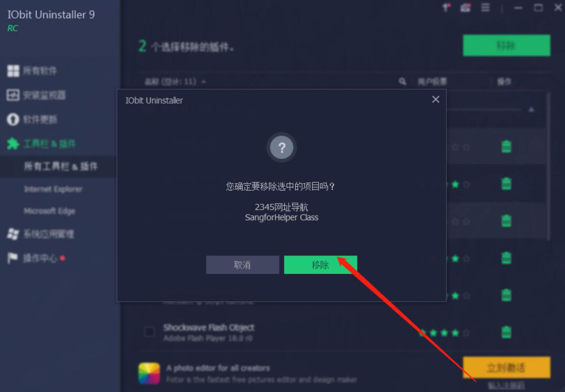This screenshot has height=392, width=565.
Task: Click the orange activate now button
Action: tap(506, 367)
